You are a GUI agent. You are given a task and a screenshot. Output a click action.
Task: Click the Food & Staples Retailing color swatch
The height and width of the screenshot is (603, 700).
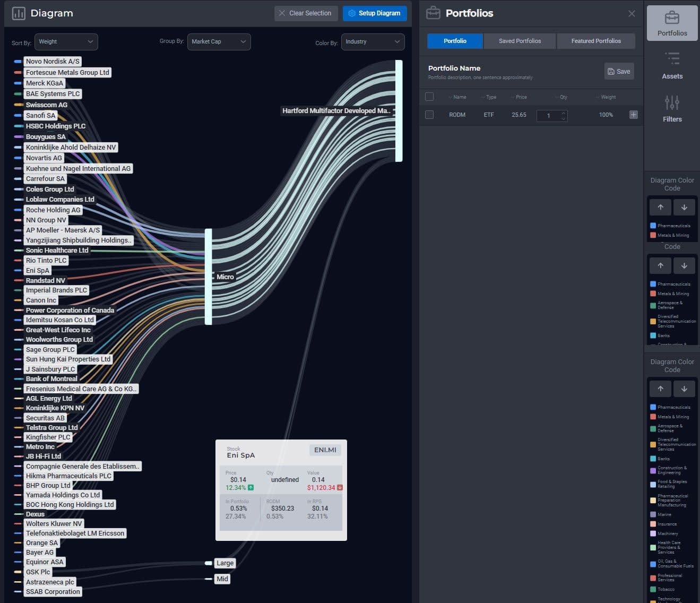653,484
